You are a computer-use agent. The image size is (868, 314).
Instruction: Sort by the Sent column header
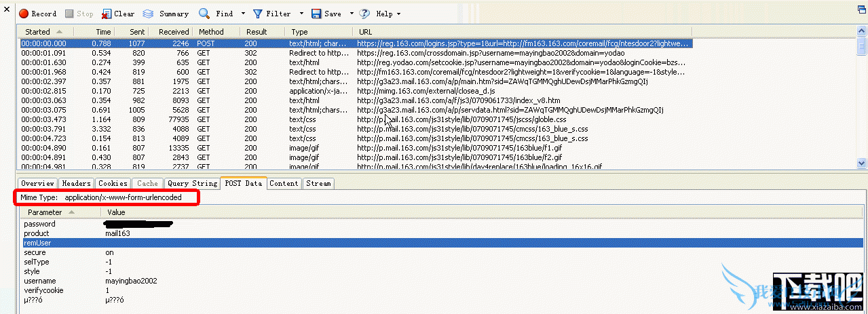131,32
